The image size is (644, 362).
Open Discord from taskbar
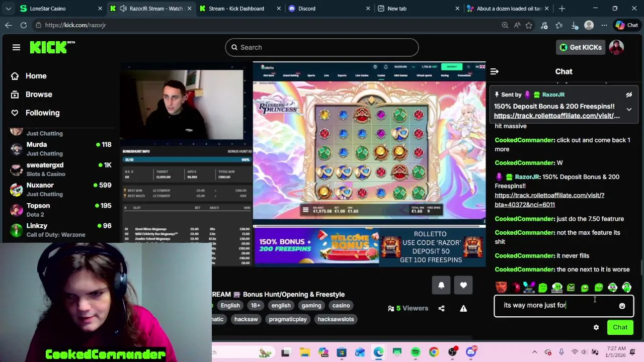(x=470, y=352)
